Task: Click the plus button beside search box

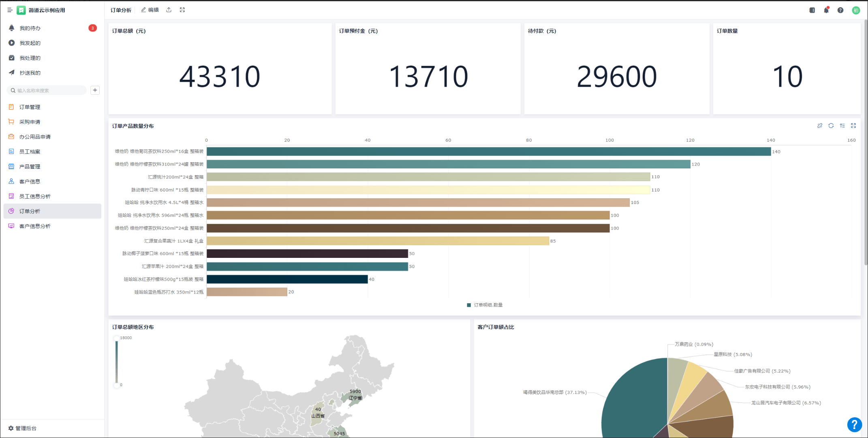Action: (x=95, y=90)
